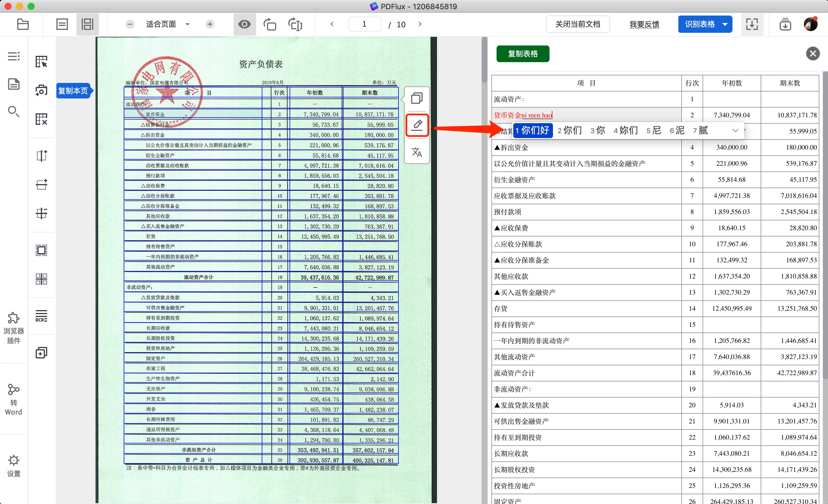The height and width of the screenshot is (504, 828).
Task: Open the 识别表格 dropdown arrow
Action: [x=725, y=24]
